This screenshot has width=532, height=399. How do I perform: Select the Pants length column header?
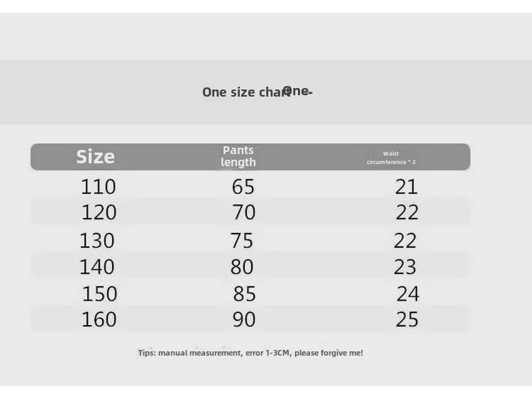[x=238, y=157]
